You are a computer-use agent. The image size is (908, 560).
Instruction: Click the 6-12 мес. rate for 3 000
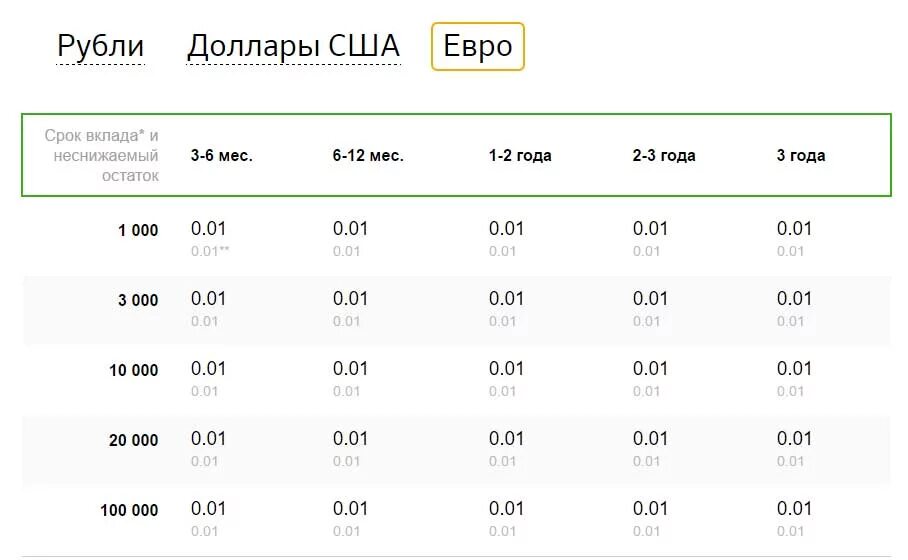tap(350, 299)
